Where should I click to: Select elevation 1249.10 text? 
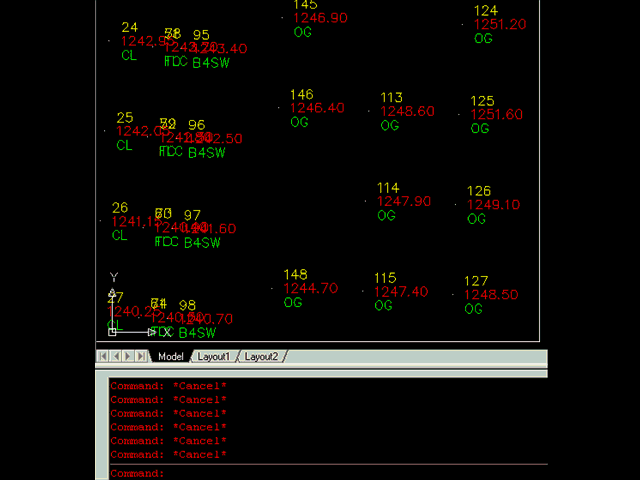(x=493, y=205)
